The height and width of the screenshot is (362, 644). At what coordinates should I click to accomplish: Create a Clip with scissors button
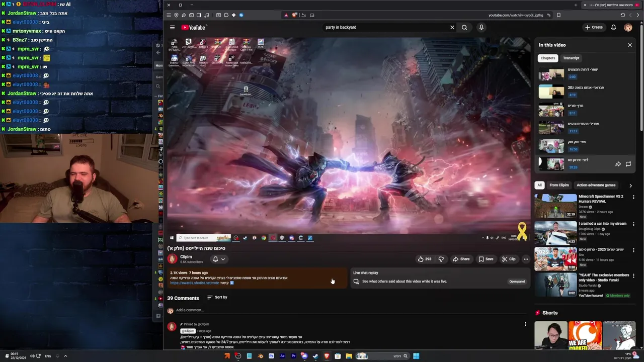click(509, 259)
